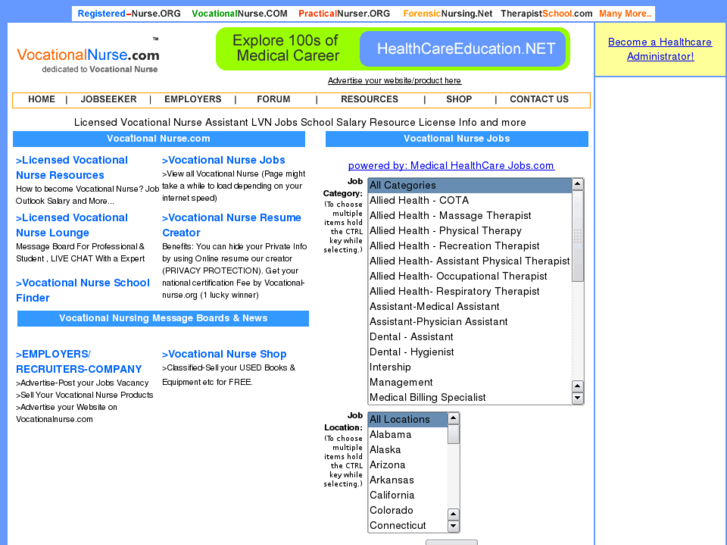Click the category list scrollbar thumb
Image resolution: width=727 pixels, height=545 pixels.
point(577,236)
